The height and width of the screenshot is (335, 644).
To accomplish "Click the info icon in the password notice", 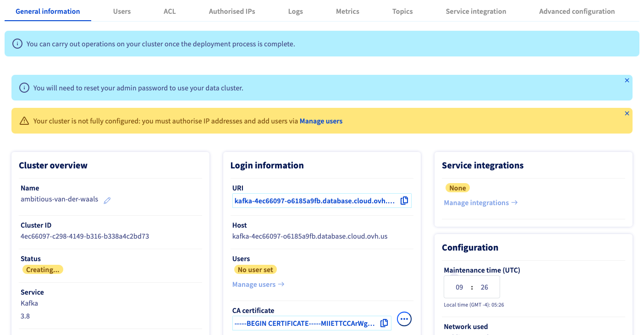I will (x=24, y=88).
